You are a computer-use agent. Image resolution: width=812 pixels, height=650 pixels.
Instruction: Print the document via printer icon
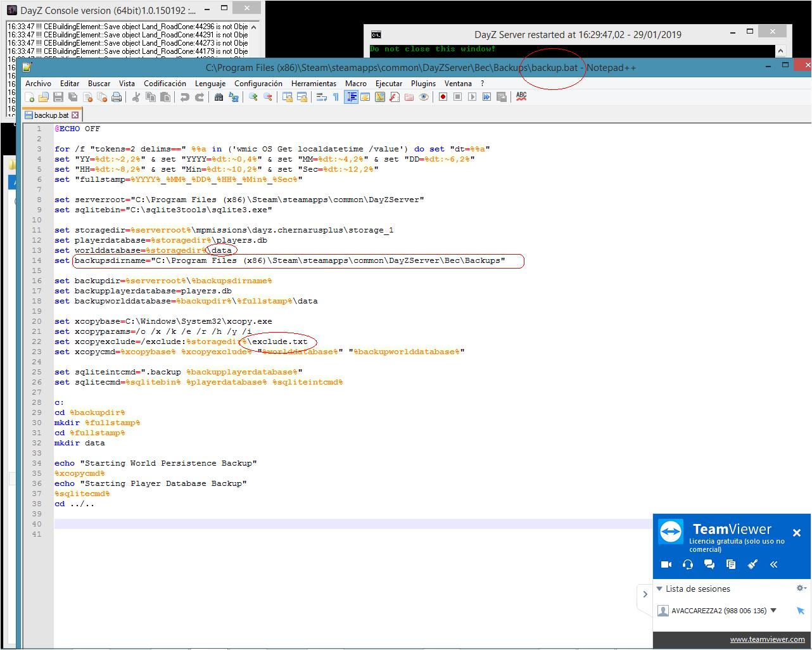[117, 97]
